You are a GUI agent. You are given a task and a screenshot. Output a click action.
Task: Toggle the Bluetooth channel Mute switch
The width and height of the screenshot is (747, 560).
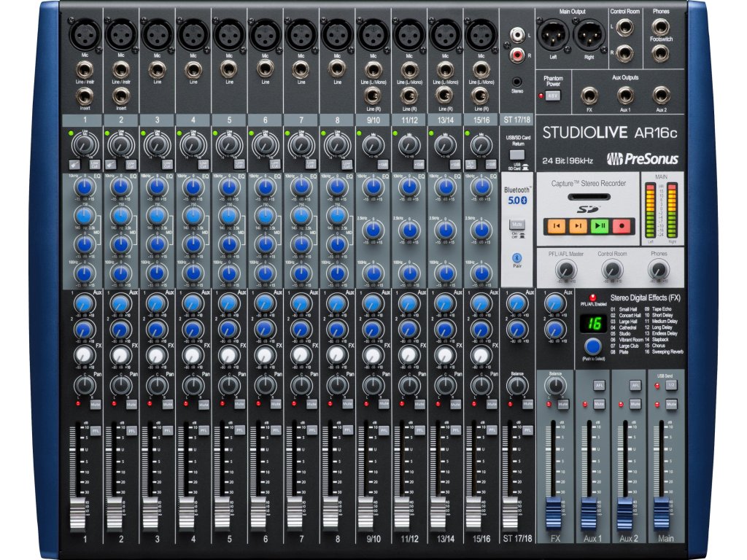pyautogui.click(x=517, y=225)
